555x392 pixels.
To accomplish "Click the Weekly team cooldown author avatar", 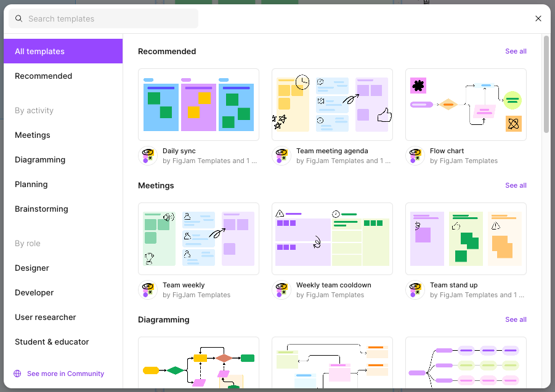I will [282, 290].
